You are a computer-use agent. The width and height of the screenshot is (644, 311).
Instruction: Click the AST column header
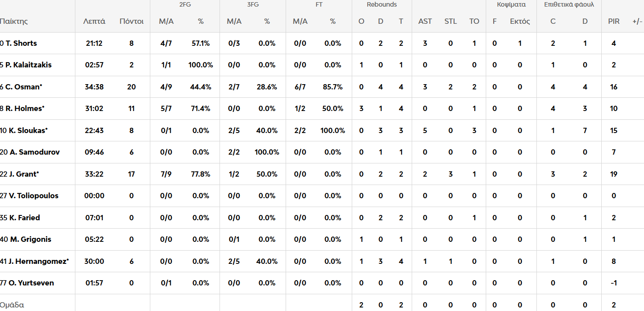[x=425, y=21]
